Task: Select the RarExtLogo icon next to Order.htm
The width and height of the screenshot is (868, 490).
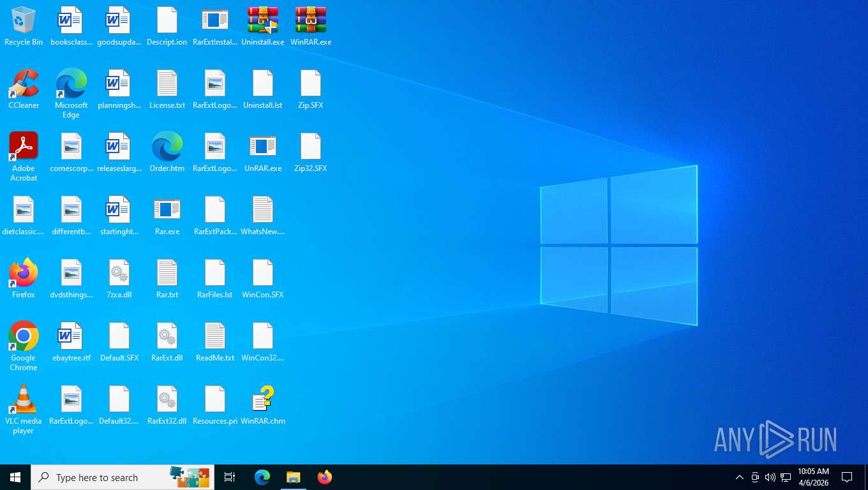Action: pos(215,153)
